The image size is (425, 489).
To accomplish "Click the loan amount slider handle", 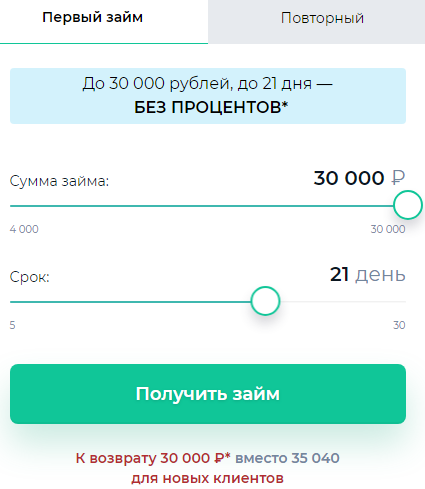I will [x=408, y=205].
